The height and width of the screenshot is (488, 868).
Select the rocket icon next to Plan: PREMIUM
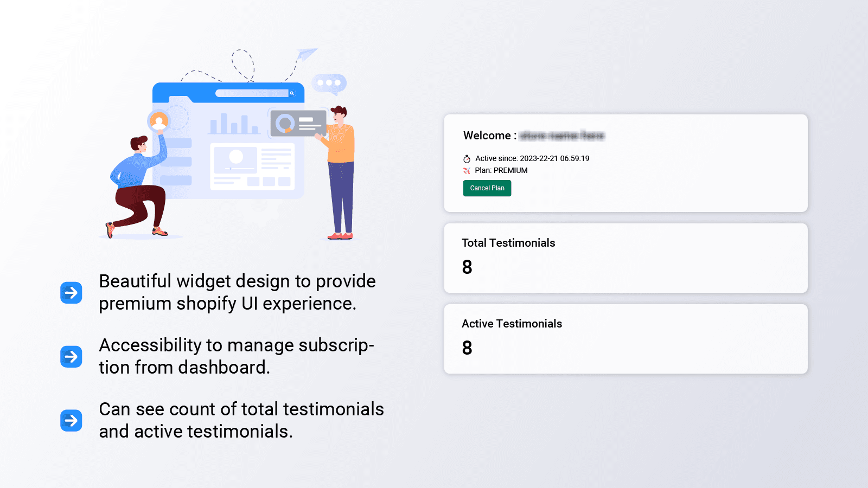(x=467, y=170)
